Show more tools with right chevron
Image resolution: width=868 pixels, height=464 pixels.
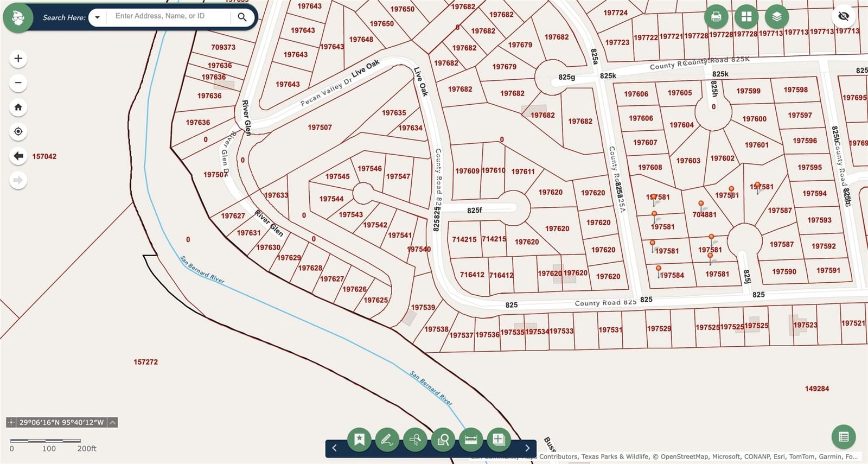click(527, 448)
